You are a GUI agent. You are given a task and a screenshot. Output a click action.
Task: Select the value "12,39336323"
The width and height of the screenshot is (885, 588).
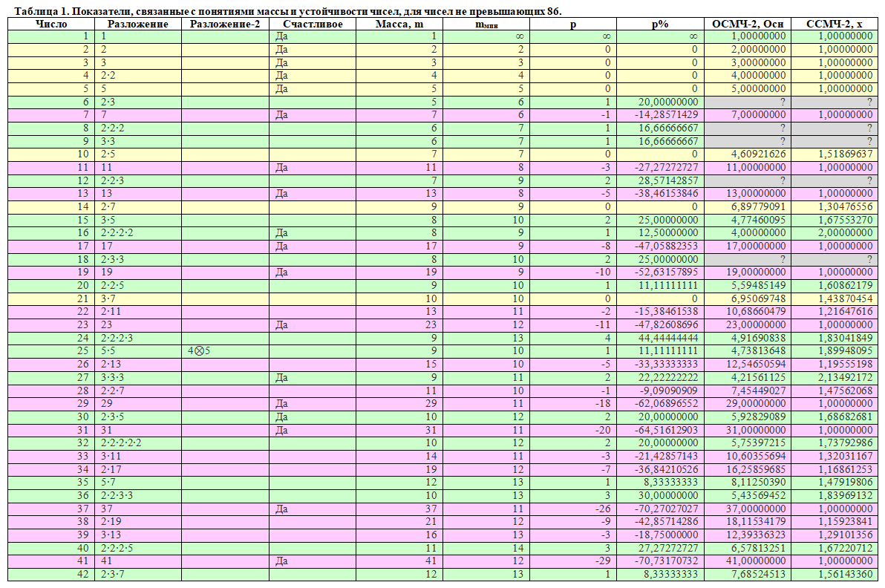point(755,535)
